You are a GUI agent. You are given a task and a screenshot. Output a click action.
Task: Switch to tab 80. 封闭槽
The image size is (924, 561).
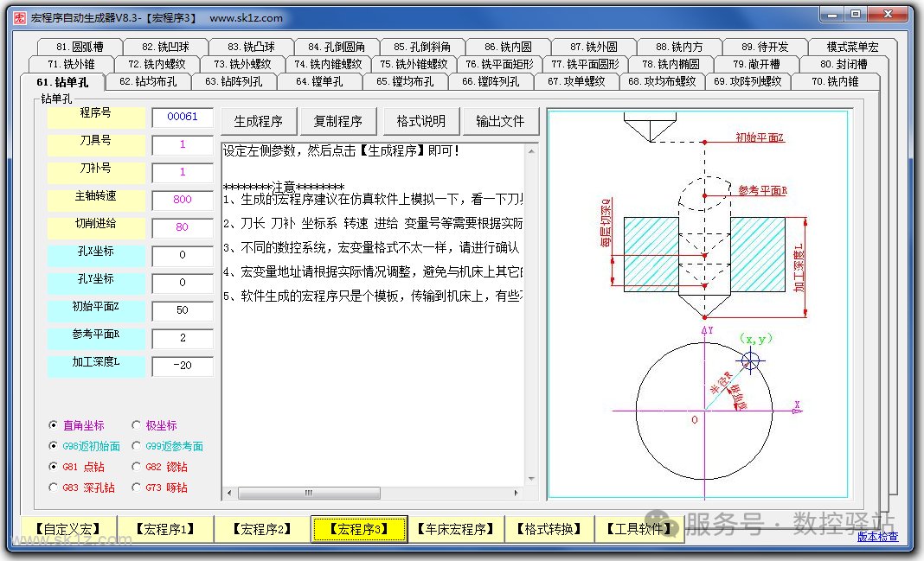pyautogui.click(x=844, y=64)
